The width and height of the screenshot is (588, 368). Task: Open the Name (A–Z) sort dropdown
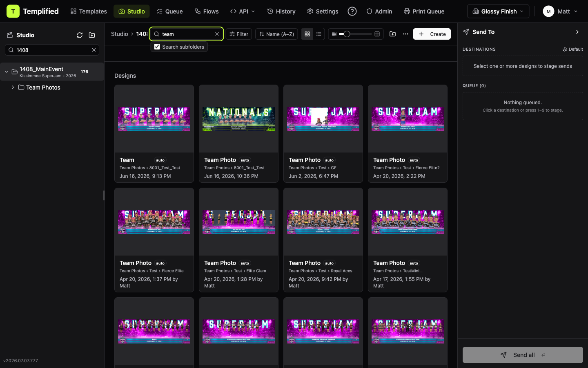(x=276, y=34)
